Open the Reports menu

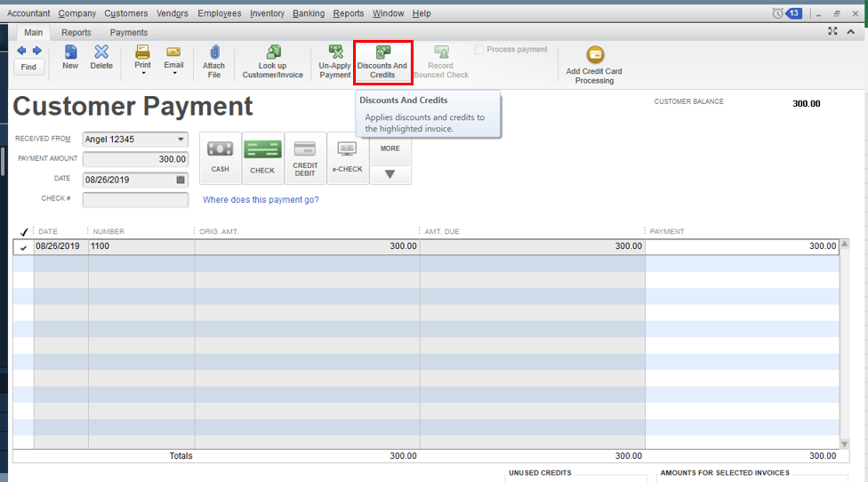coord(349,13)
